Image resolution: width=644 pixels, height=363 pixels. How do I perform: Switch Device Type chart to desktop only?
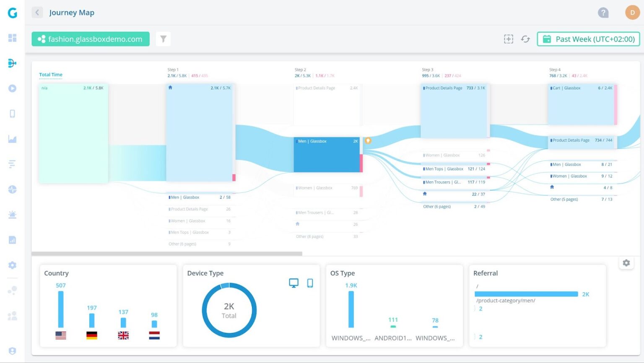[293, 283]
